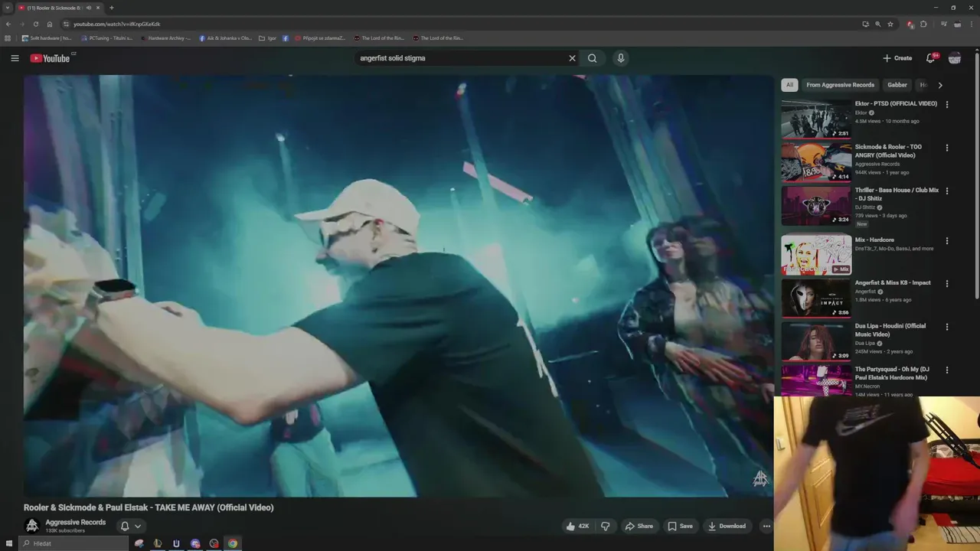This screenshot has width=980, height=551.
Task: Open the extensions puzzle icon
Action: pyautogui.click(x=923, y=24)
